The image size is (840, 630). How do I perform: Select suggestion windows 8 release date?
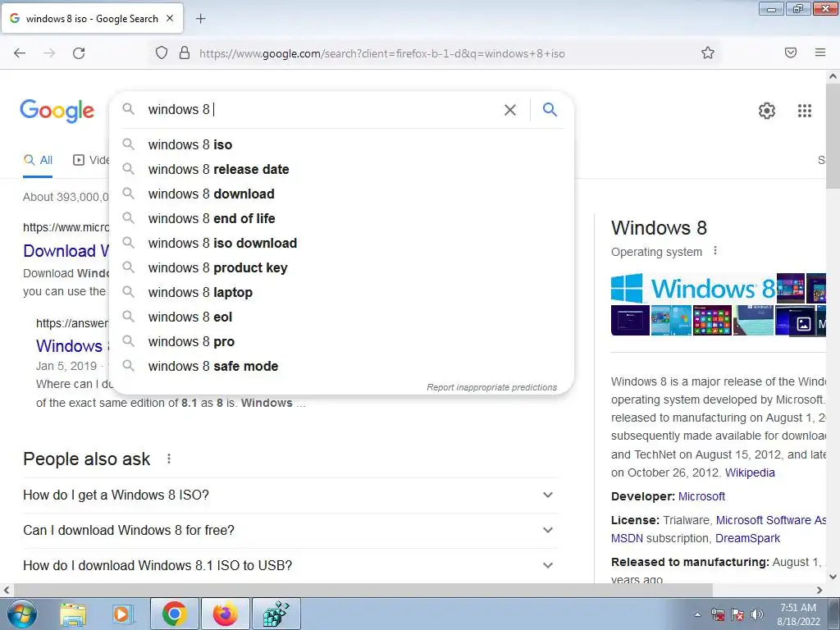[x=342, y=169]
